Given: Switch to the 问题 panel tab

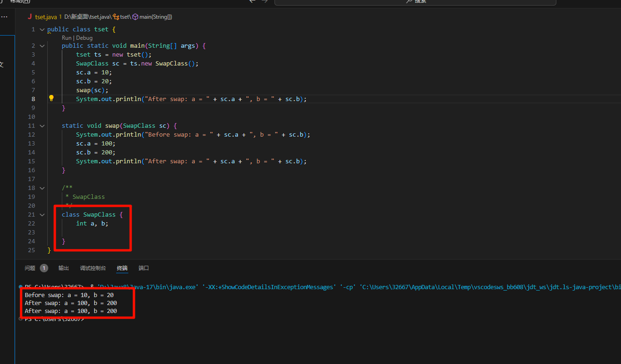Looking at the screenshot, I should click(30, 268).
